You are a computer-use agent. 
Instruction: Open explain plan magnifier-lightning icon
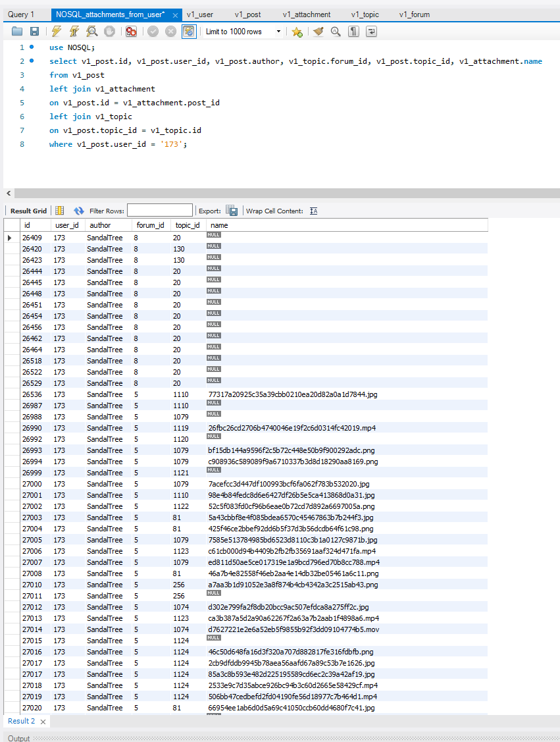point(92,32)
